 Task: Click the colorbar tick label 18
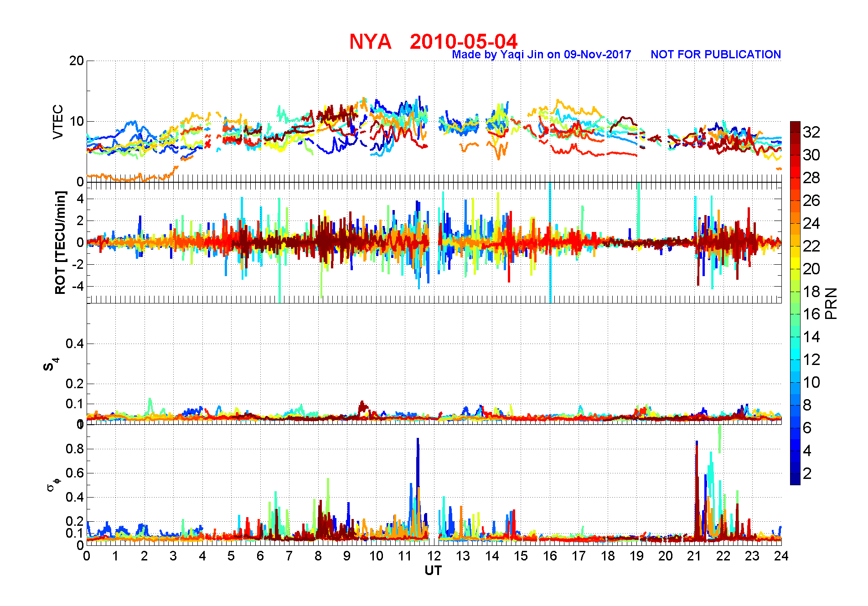pos(811,292)
